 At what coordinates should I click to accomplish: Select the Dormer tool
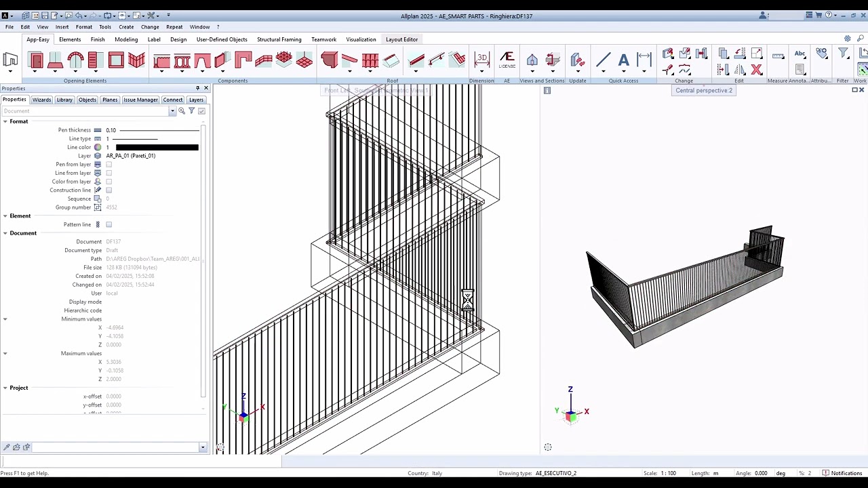[x=391, y=61]
